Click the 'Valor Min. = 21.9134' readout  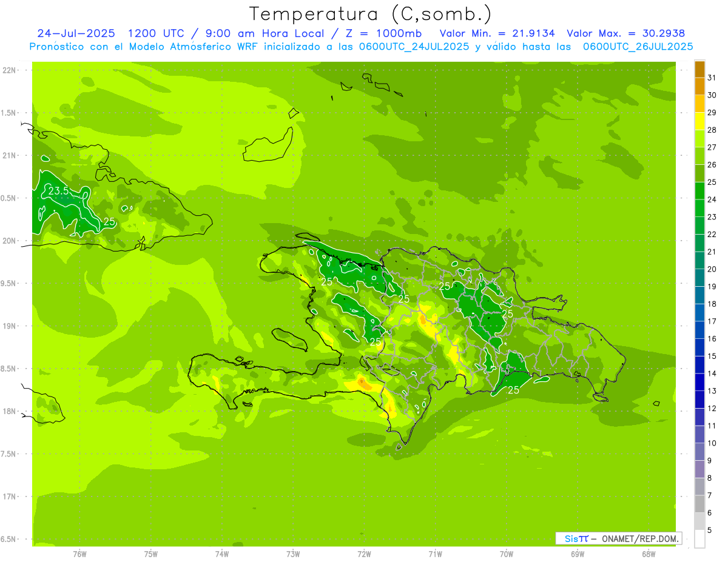(497, 33)
